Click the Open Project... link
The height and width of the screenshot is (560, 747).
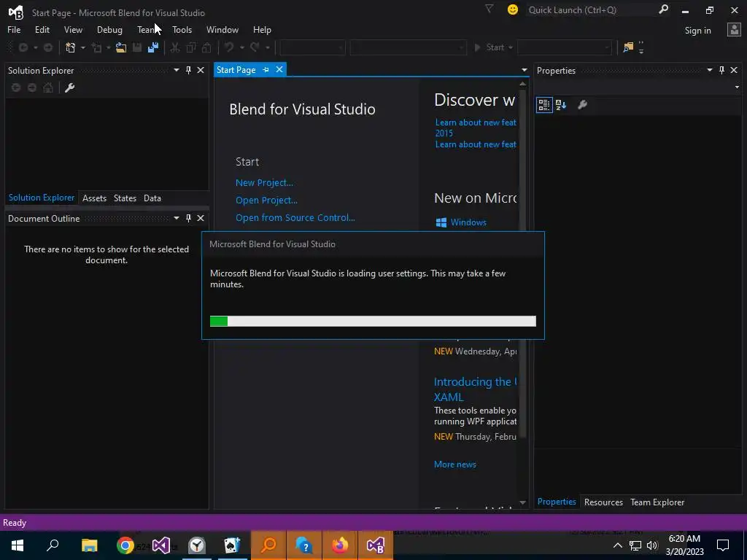266,201
